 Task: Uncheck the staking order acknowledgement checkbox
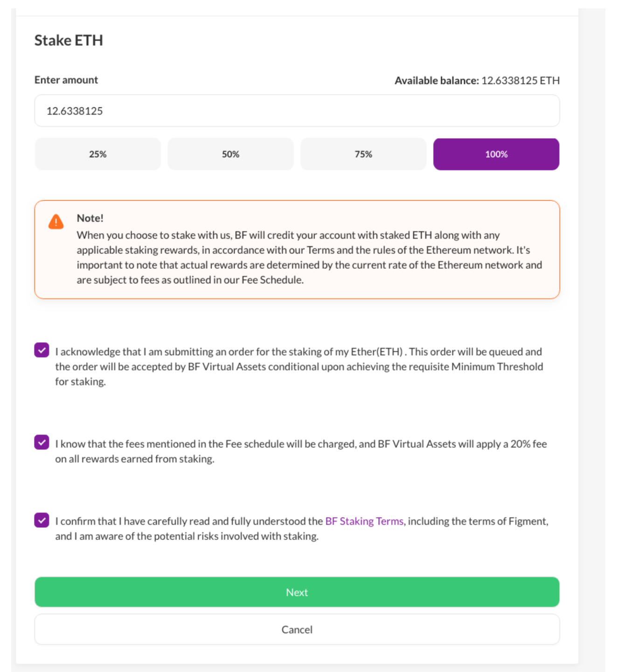tap(42, 350)
